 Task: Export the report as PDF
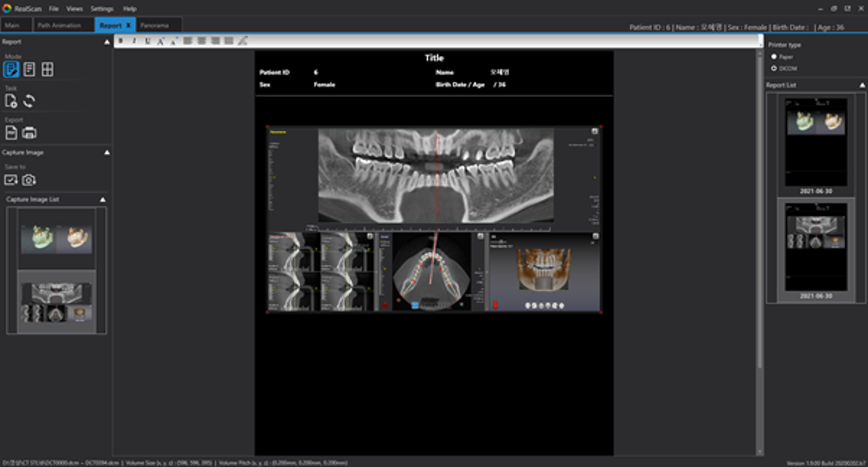[11, 133]
